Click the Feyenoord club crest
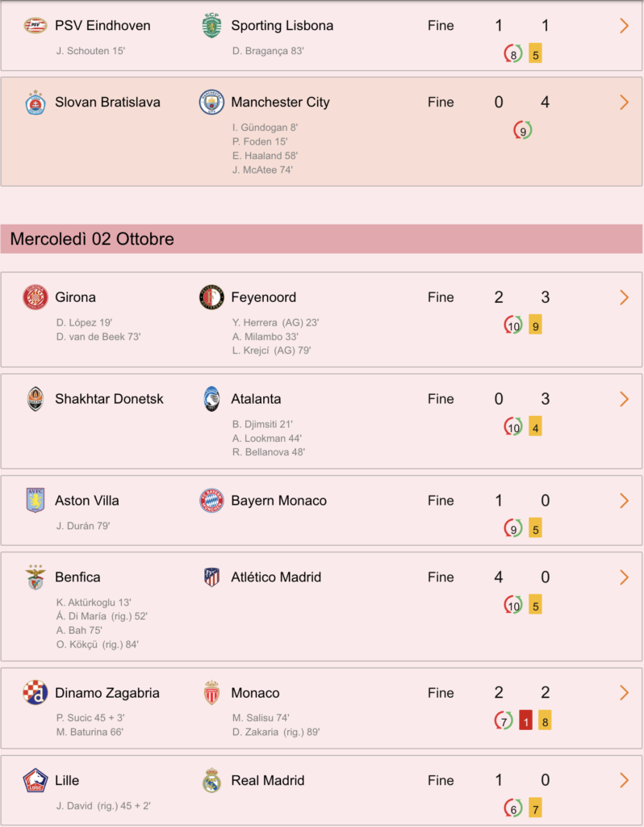 (x=212, y=297)
